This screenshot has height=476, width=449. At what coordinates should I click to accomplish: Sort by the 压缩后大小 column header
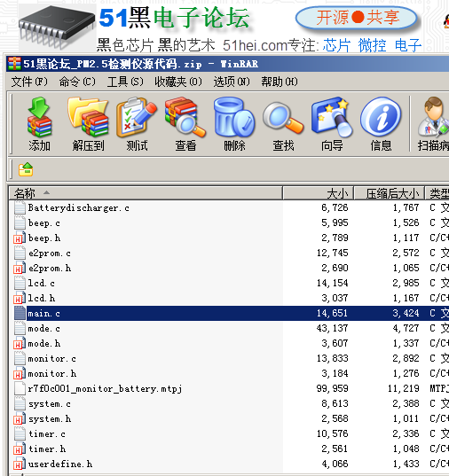pyautogui.click(x=390, y=193)
